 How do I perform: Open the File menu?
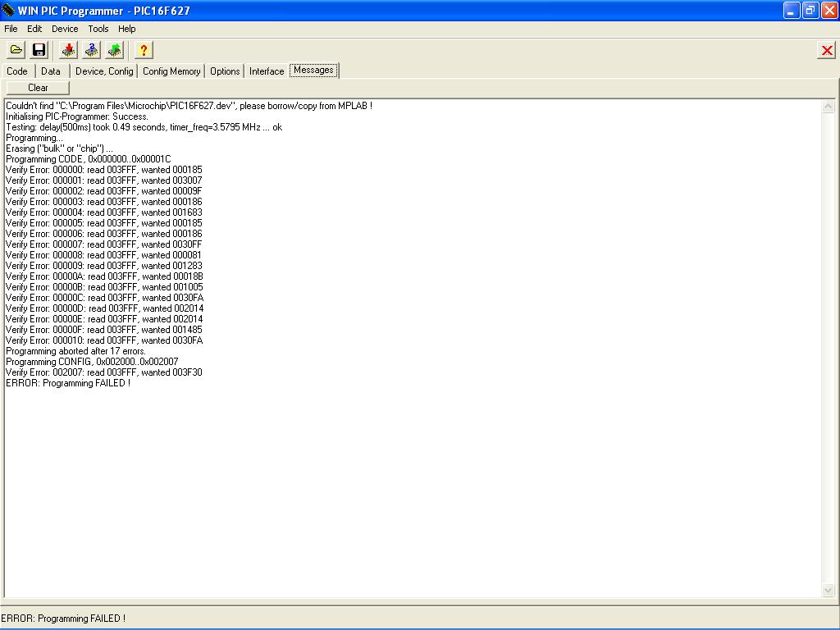(11, 29)
